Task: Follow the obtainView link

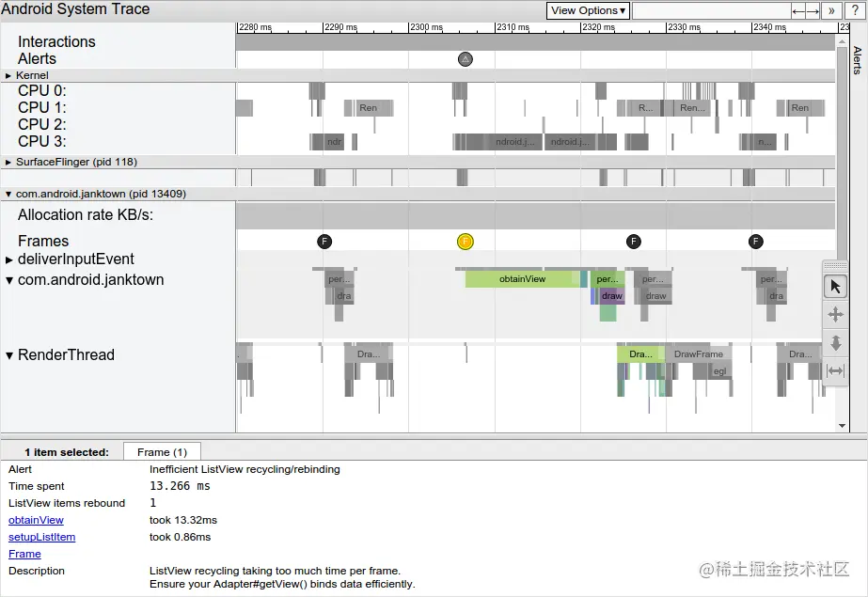Action: 36,520
